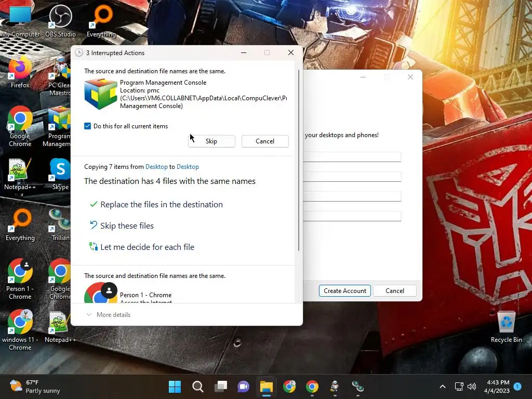The height and width of the screenshot is (399, 532).
Task: Click the fourth input field in the account window
Action: point(352,216)
